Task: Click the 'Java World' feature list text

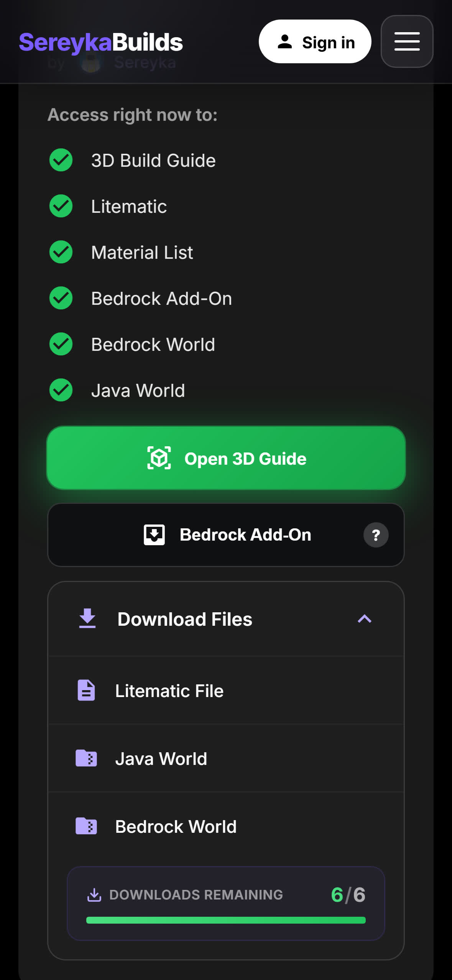Action: pyautogui.click(x=138, y=390)
